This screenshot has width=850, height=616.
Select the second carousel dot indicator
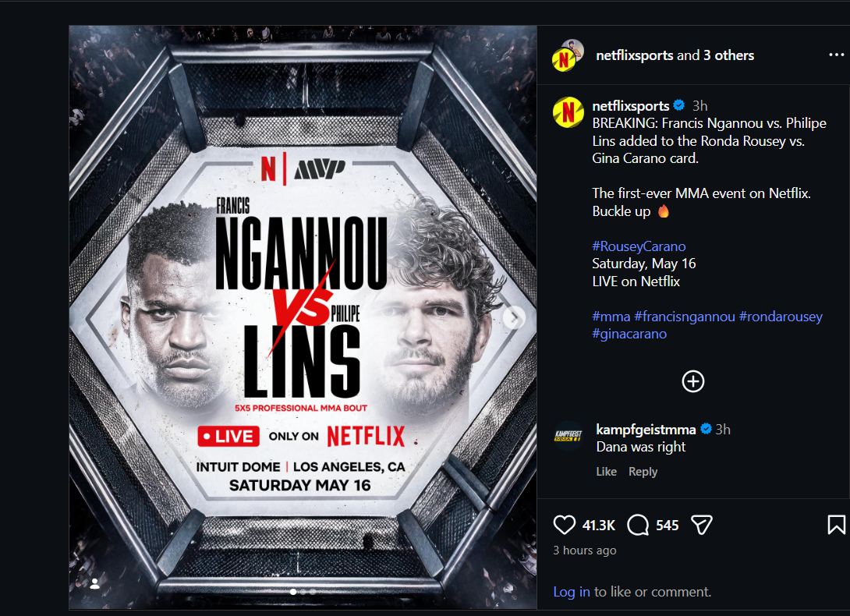(x=303, y=592)
